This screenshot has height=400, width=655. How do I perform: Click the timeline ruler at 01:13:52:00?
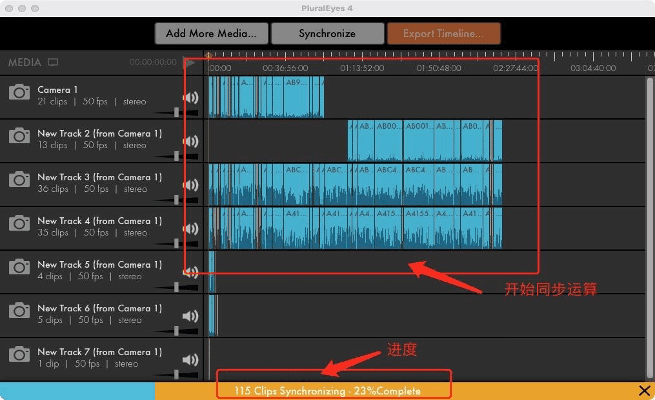(362, 68)
